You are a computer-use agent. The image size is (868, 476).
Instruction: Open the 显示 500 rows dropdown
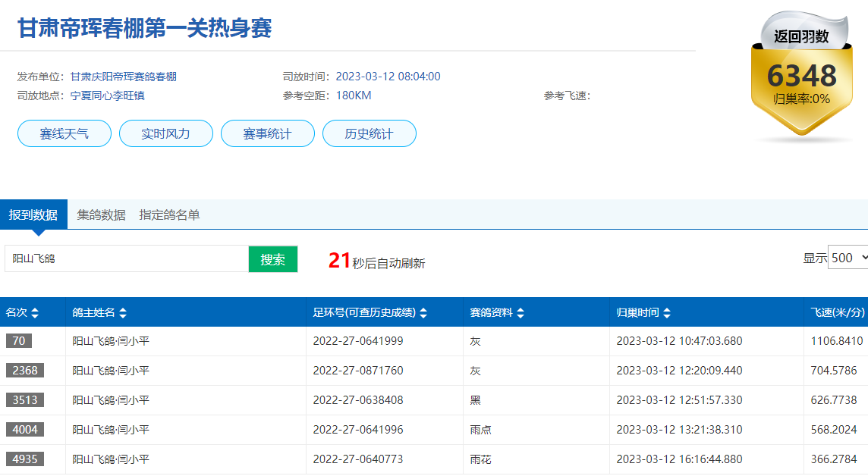[x=848, y=258]
